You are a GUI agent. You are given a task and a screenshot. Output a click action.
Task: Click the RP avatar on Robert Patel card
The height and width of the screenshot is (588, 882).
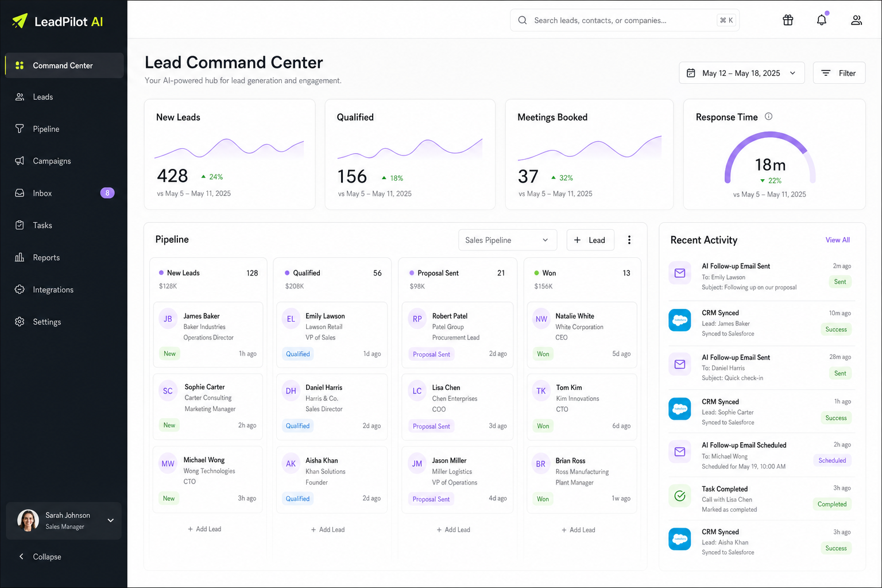click(417, 319)
